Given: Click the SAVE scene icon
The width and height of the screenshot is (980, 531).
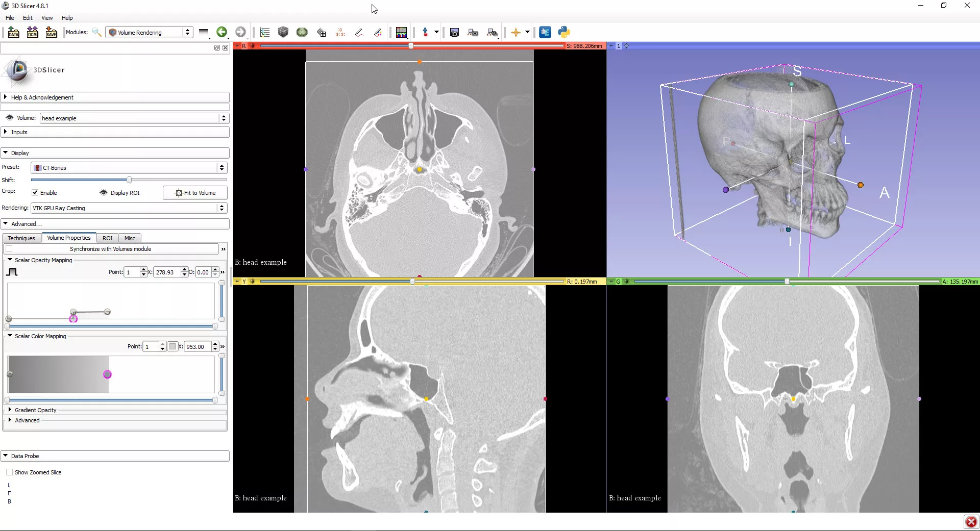Looking at the screenshot, I should pyautogui.click(x=51, y=33).
